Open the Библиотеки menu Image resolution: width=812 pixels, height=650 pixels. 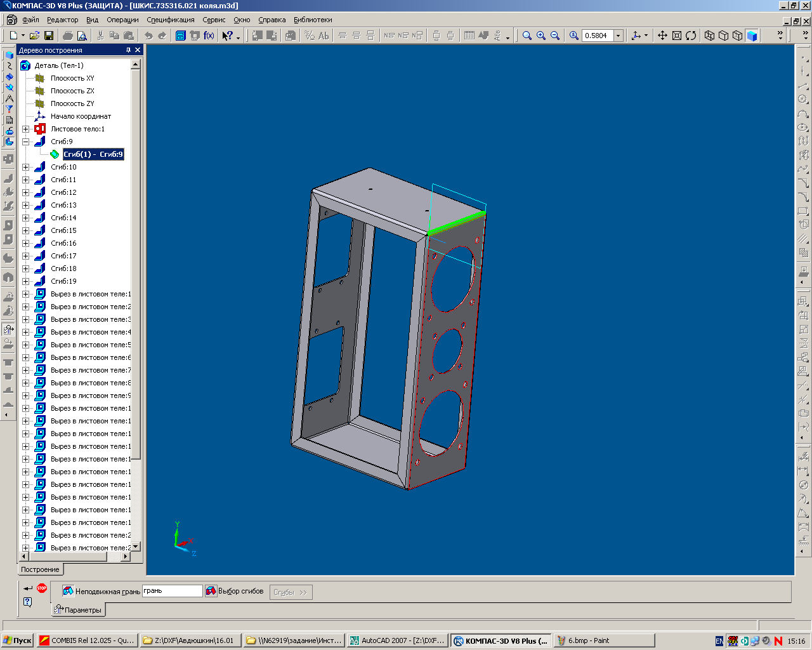click(x=313, y=20)
